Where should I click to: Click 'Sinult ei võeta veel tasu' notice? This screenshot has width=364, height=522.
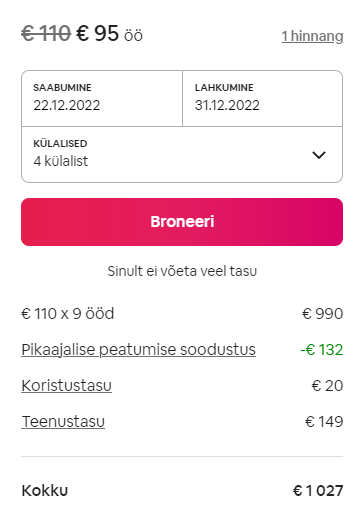(182, 271)
